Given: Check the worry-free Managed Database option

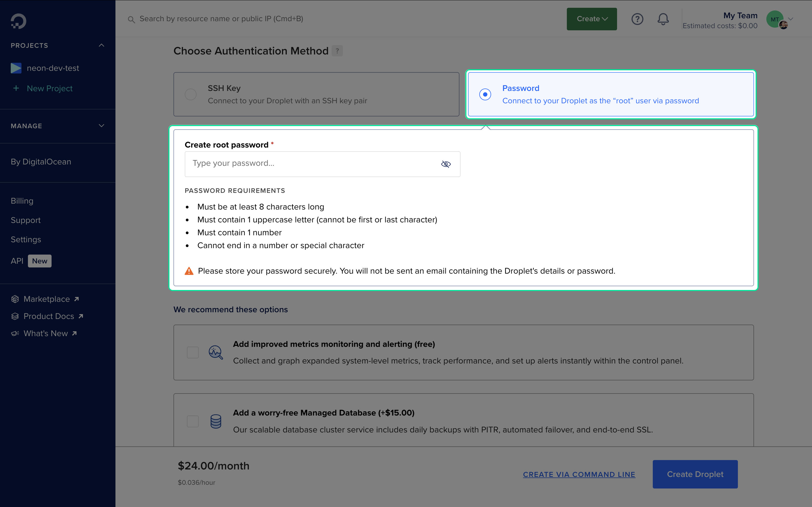Looking at the screenshot, I should 193,421.
